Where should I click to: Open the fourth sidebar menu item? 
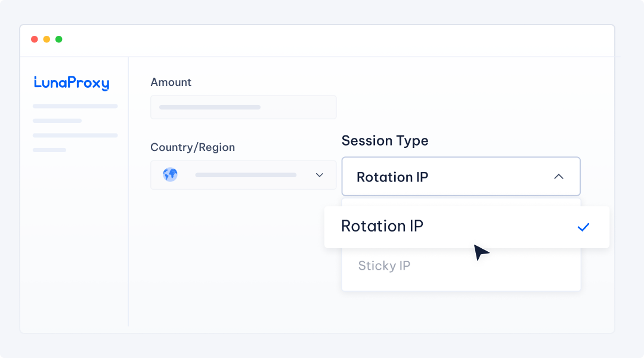49,150
